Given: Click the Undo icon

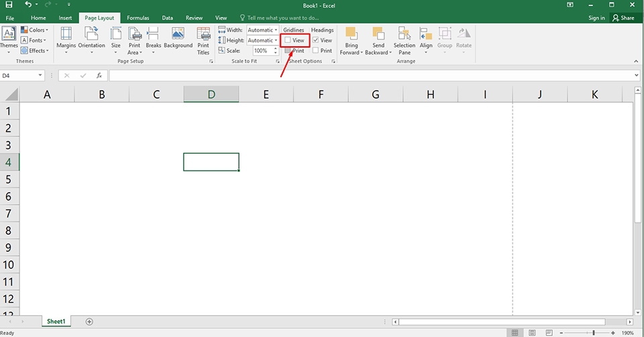Looking at the screenshot, I should click(x=28, y=5).
